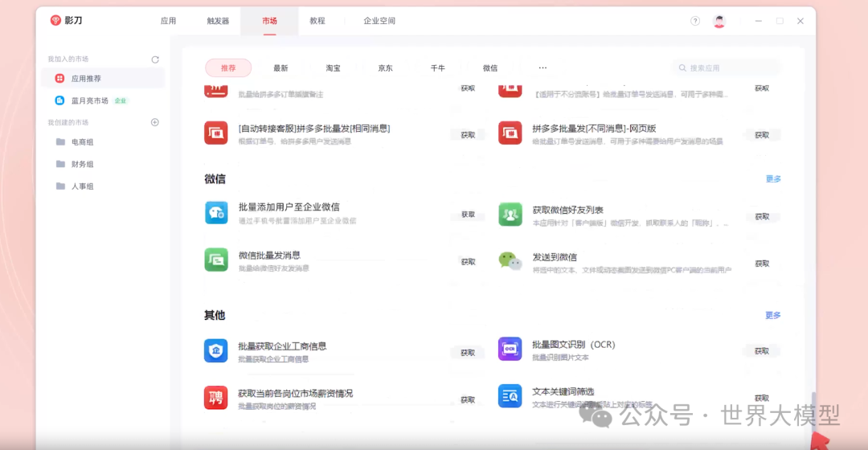868x450 pixels.
Task: Click the icon of 拼多多批量发[不同消息]-网页版 app
Action: (x=510, y=133)
